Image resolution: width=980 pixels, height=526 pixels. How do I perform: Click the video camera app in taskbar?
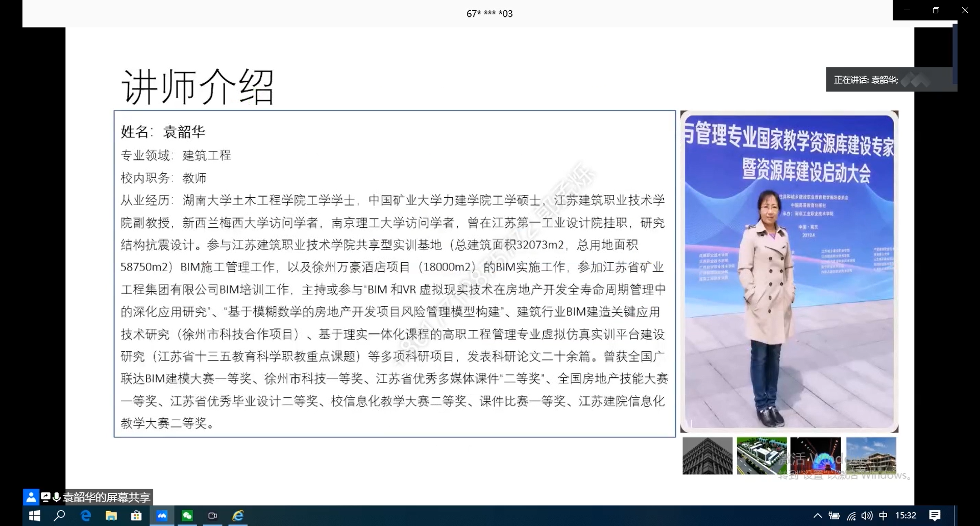tap(213, 516)
